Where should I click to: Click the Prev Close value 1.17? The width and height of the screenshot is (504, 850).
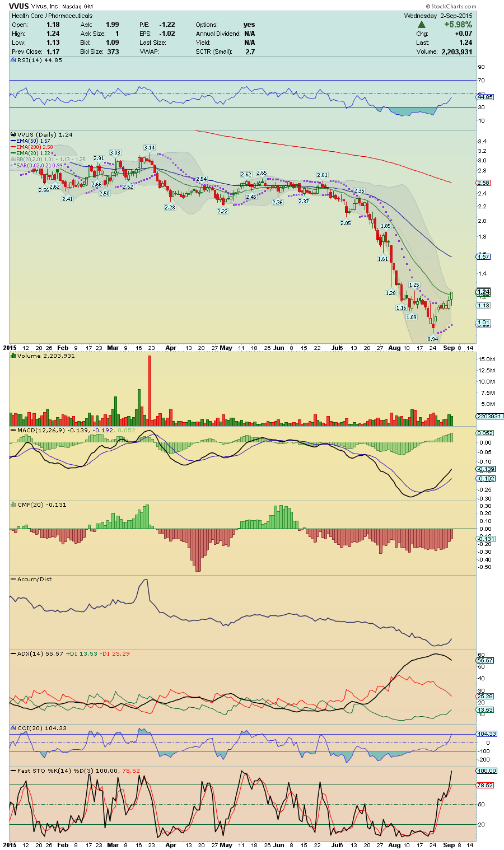(x=53, y=52)
